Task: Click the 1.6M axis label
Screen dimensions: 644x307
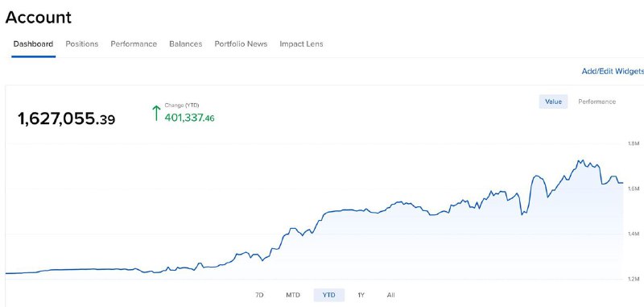Action: (634, 189)
